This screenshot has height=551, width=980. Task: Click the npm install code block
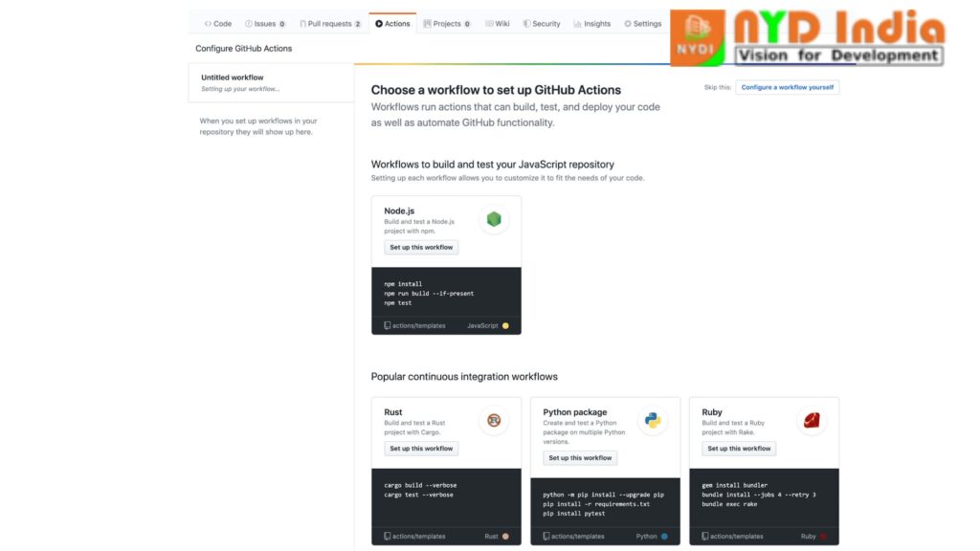446,293
